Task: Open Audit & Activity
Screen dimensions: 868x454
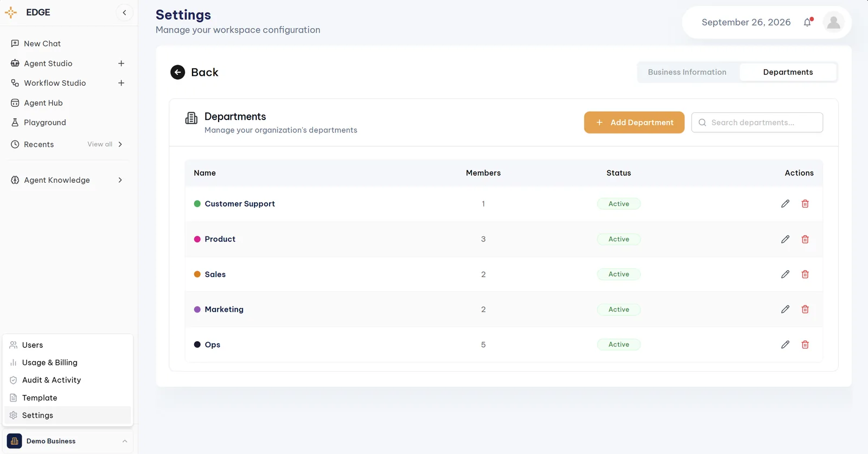Action: (68, 380)
